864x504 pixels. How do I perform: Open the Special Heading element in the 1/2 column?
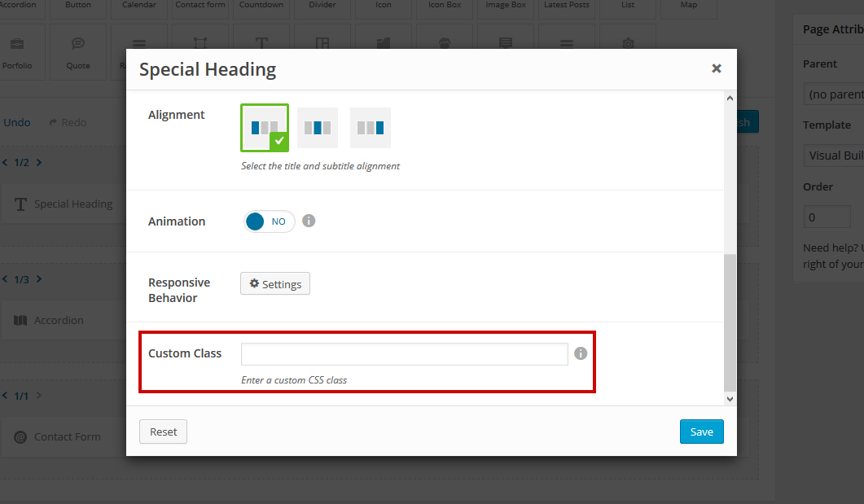pos(65,204)
